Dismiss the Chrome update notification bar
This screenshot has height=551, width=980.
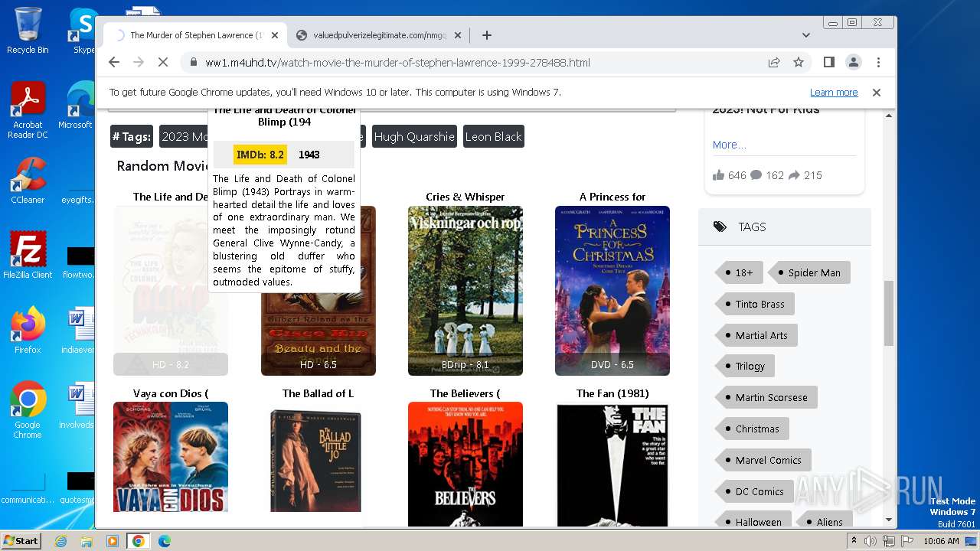pyautogui.click(x=877, y=93)
